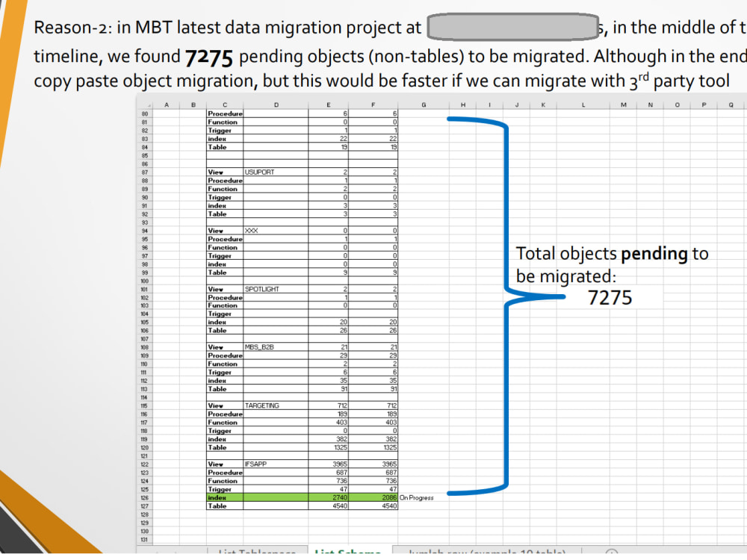Select row 100 header

145,281
